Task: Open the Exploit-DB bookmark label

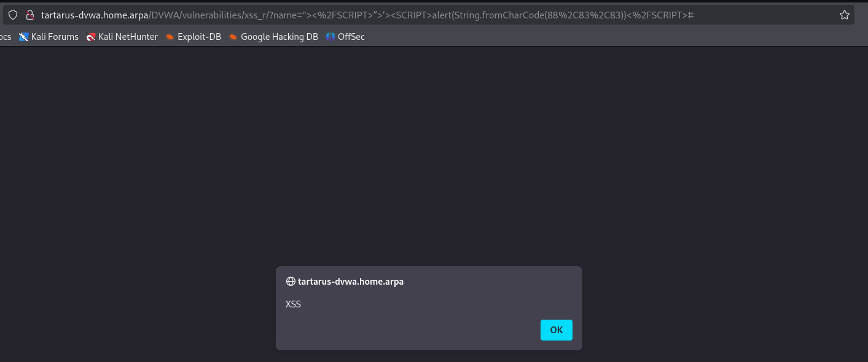Action: tap(199, 37)
